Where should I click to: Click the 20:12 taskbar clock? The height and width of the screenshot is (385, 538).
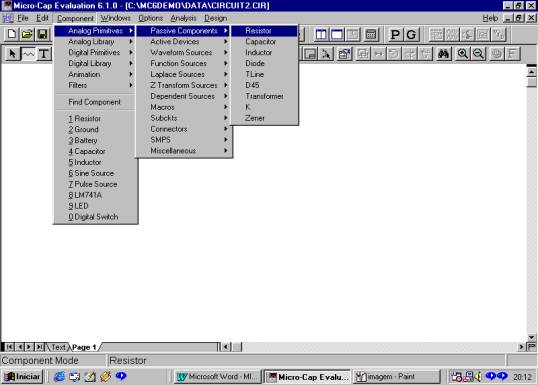pos(523,377)
